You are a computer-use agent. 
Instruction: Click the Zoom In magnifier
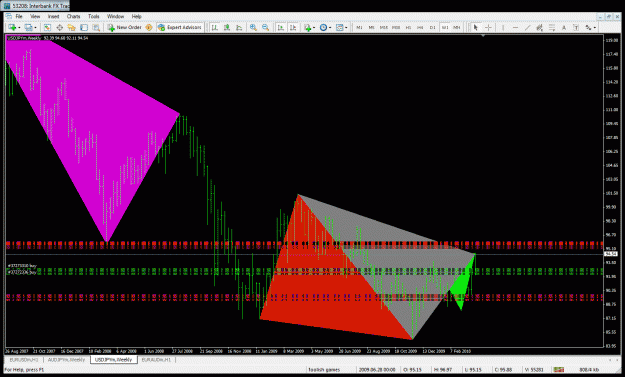pos(253,27)
